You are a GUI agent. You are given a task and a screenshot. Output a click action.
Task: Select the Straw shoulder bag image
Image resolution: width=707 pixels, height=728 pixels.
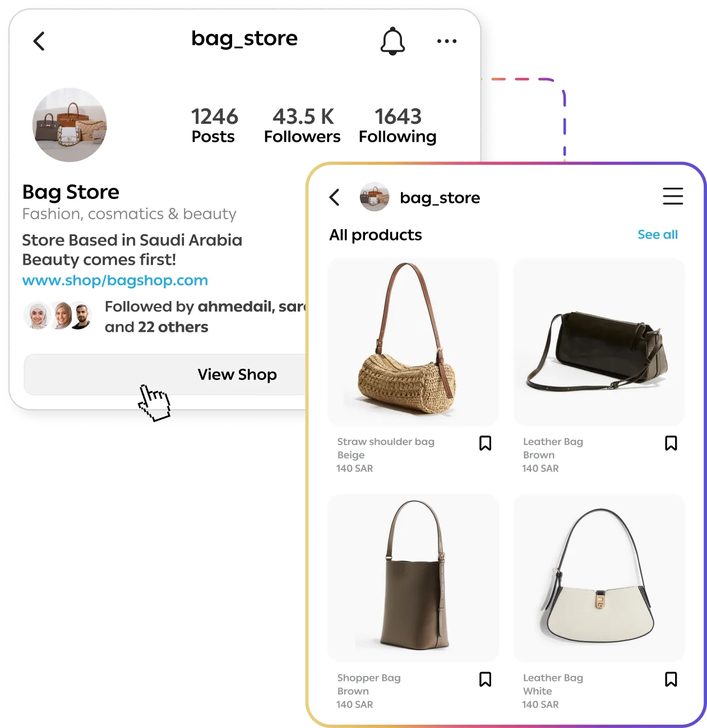tap(413, 342)
